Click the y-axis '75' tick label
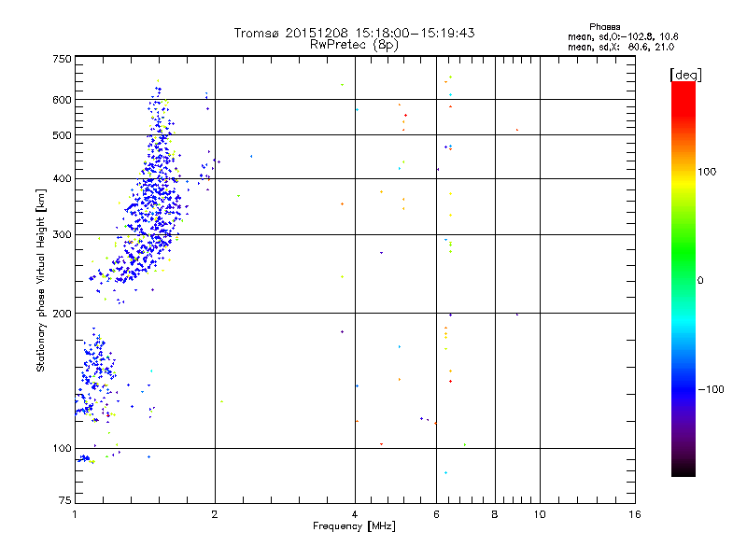Screen dimensions: 747x560 point(65,500)
